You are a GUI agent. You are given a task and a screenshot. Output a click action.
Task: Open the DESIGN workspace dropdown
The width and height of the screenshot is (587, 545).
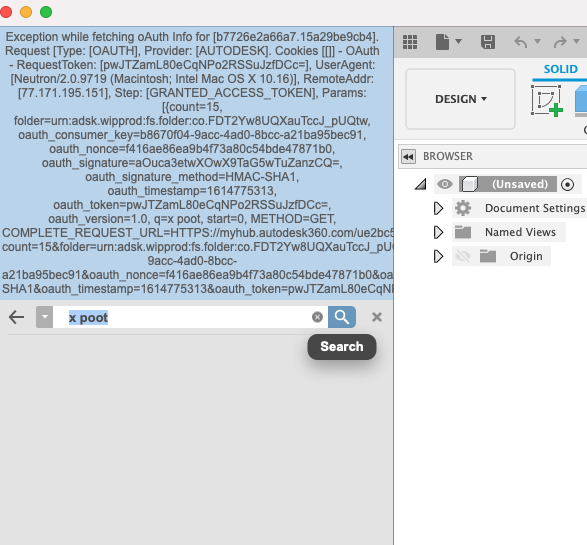point(460,99)
